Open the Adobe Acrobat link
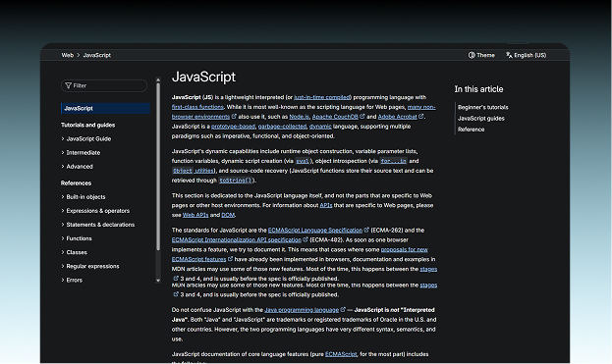The width and height of the screenshot is (612, 364). [397, 117]
